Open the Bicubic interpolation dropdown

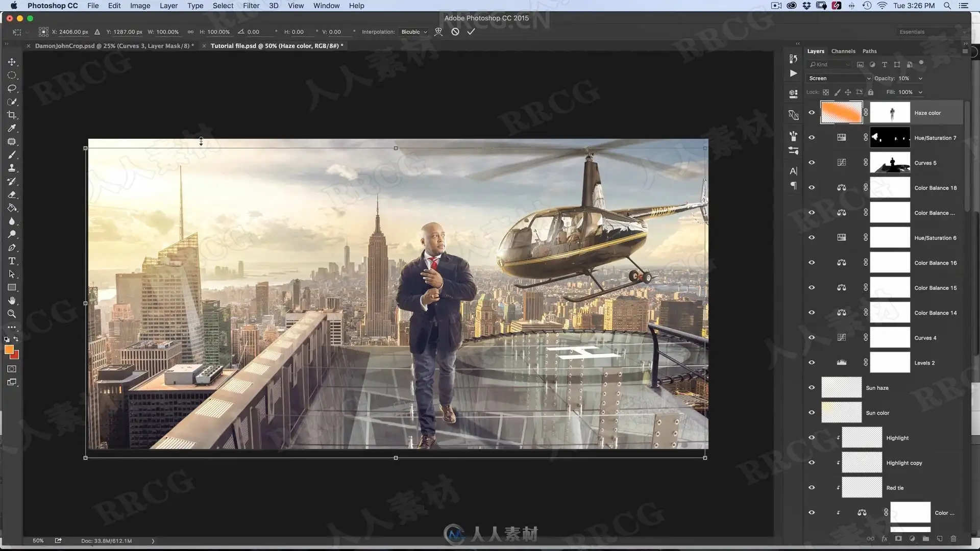(414, 32)
